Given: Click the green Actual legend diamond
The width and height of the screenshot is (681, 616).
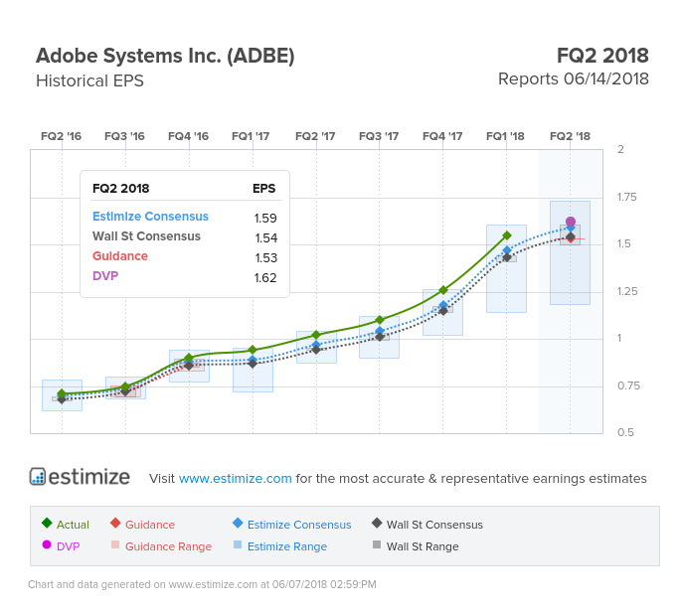Looking at the screenshot, I should [x=47, y=523].
